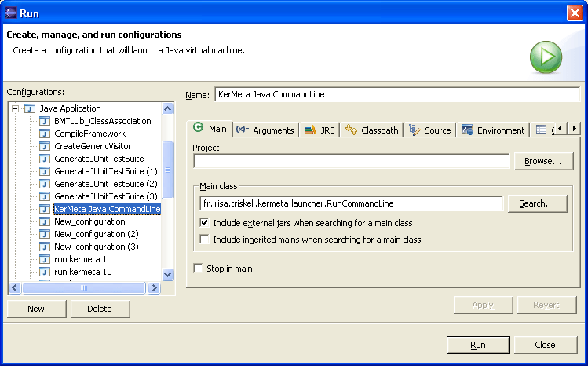Click the icon beside GenerateJUnitTestSuite (1)
Screen dimensions: 588x366
[45, 171]
